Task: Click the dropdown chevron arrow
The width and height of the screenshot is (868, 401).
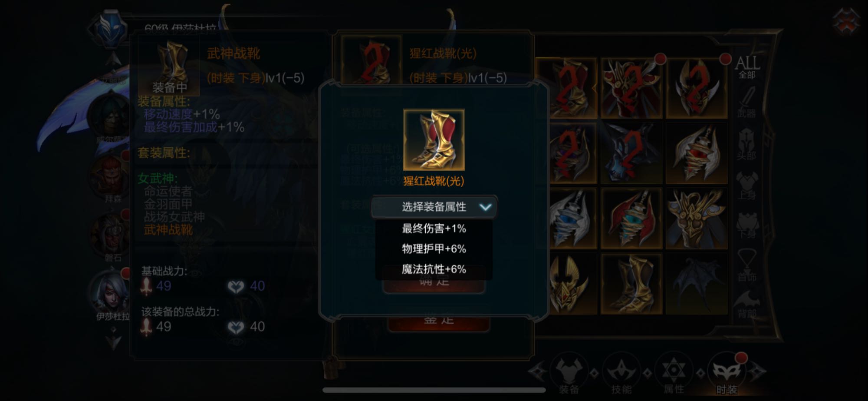Action: [485, 207]
